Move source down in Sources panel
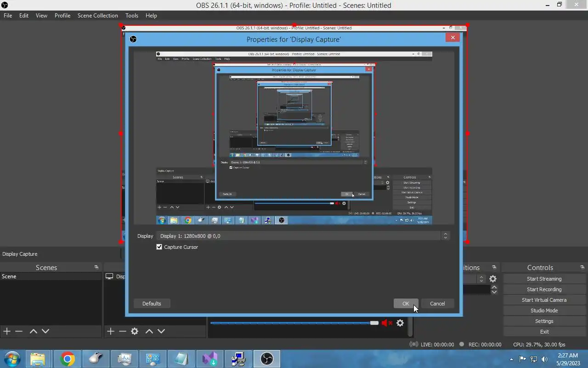Screen dimensions: 588x368 pyautogui.click(x=161, y=331)
